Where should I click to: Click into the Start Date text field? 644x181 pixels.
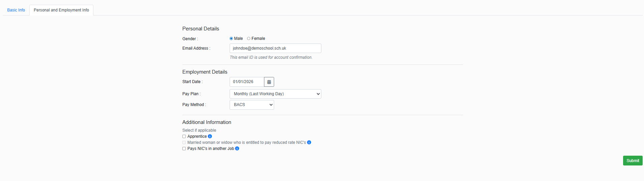pos(247,82)
